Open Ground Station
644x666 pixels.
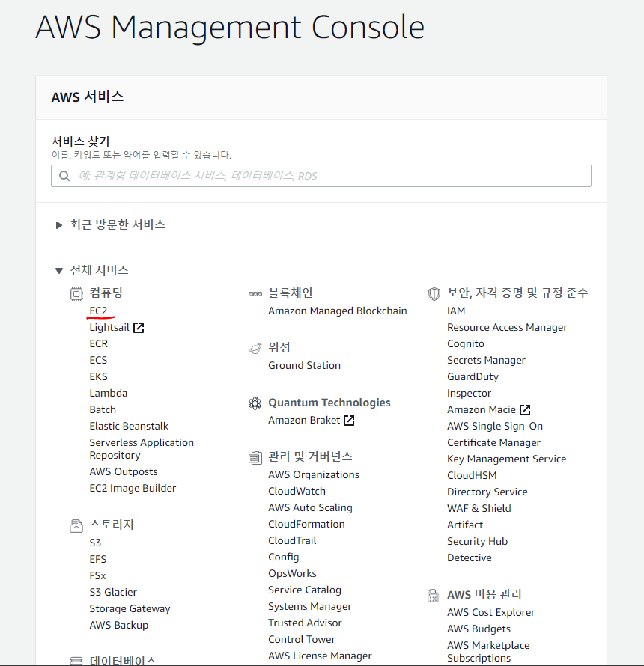pyautogui.click(x=304, y=366)
